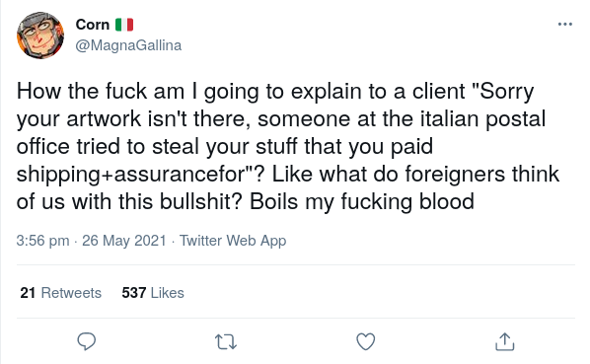Like the tweet with the heart icon
This screenshot has height=364, width=590.
tap(365, 341)
